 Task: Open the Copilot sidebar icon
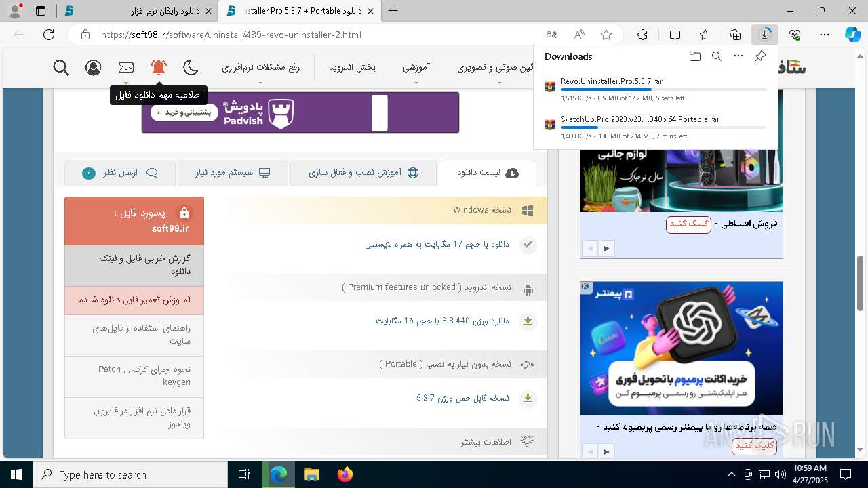[x=852, y=35]
